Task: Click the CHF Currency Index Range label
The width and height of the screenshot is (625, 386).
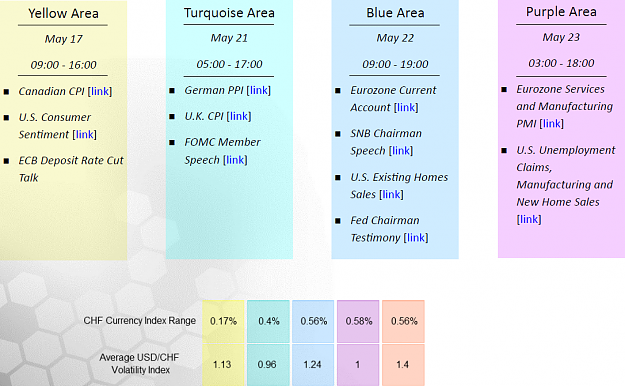Action: coord(140,321)
